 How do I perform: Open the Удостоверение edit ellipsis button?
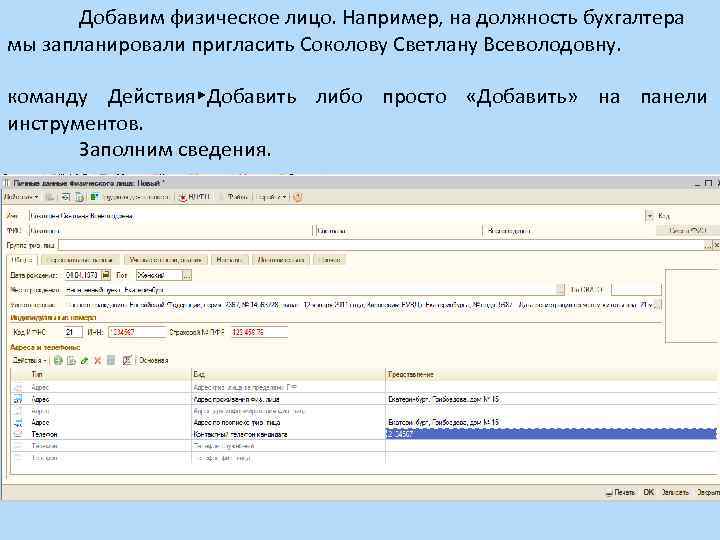[x=658, y=305]
